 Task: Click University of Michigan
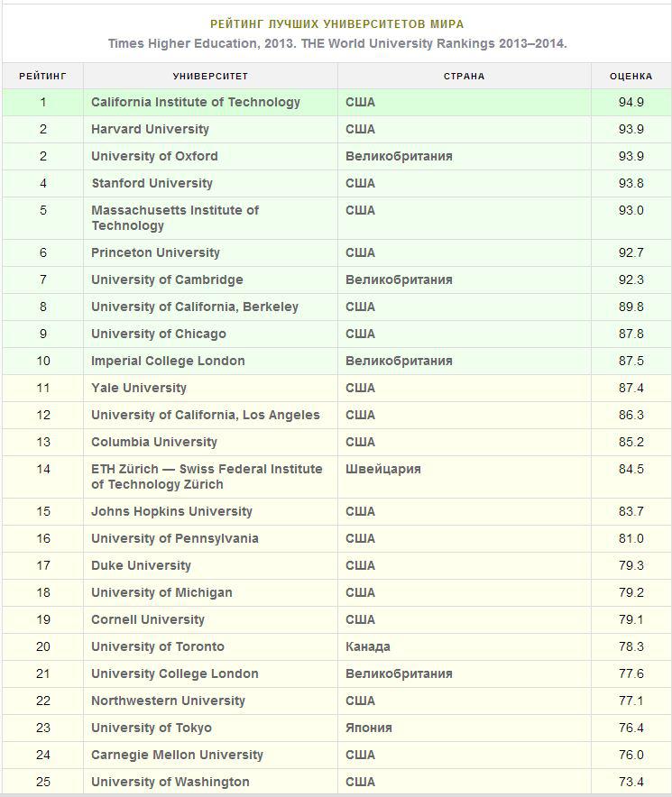161,592
